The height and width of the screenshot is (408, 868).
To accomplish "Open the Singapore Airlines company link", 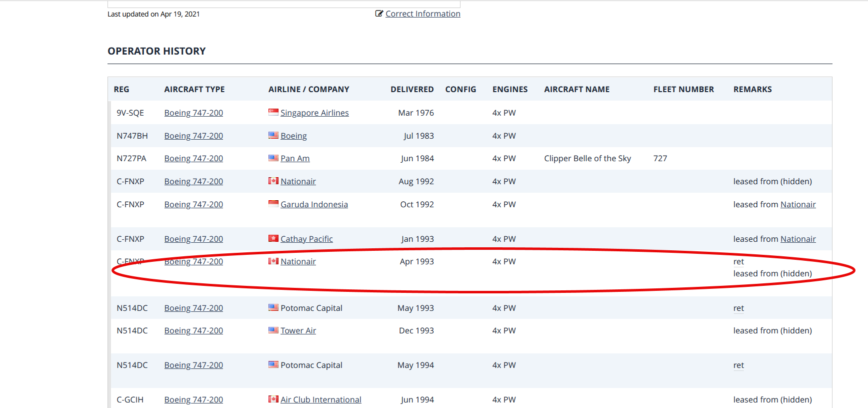I will coord(314,113).
